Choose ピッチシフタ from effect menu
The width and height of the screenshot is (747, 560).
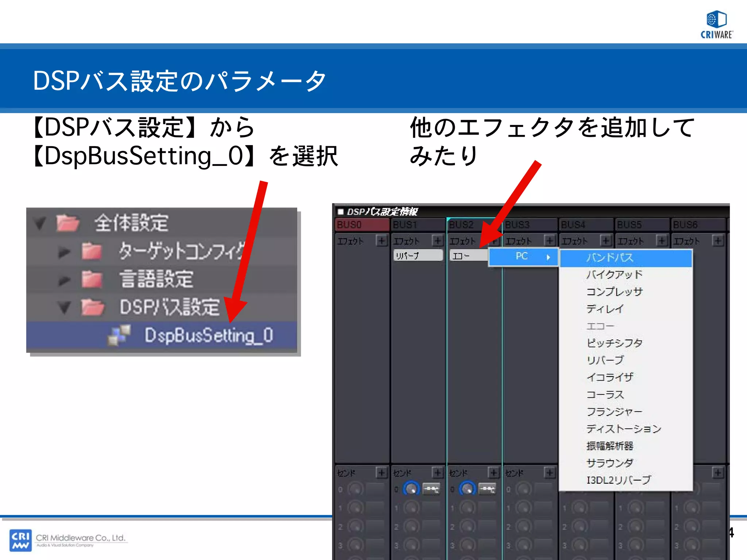click(626, 343)
